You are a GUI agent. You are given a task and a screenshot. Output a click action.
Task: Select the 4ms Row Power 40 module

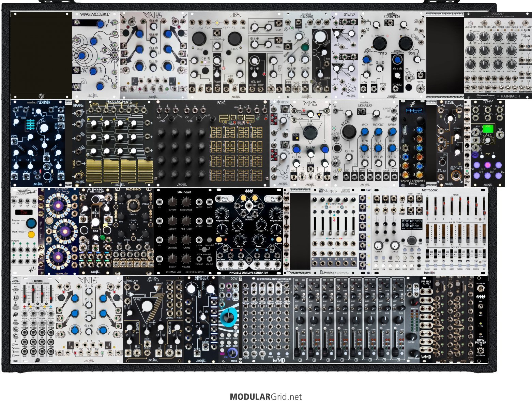tap(481, 319)
